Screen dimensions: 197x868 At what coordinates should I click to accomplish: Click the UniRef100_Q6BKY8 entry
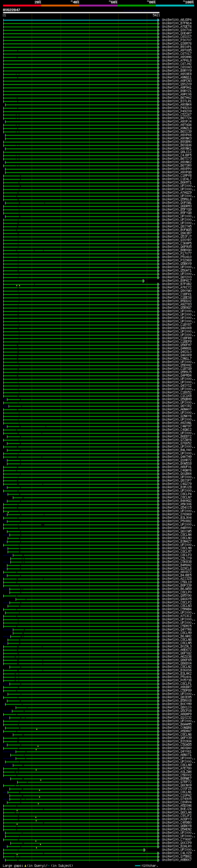(177, 826)
